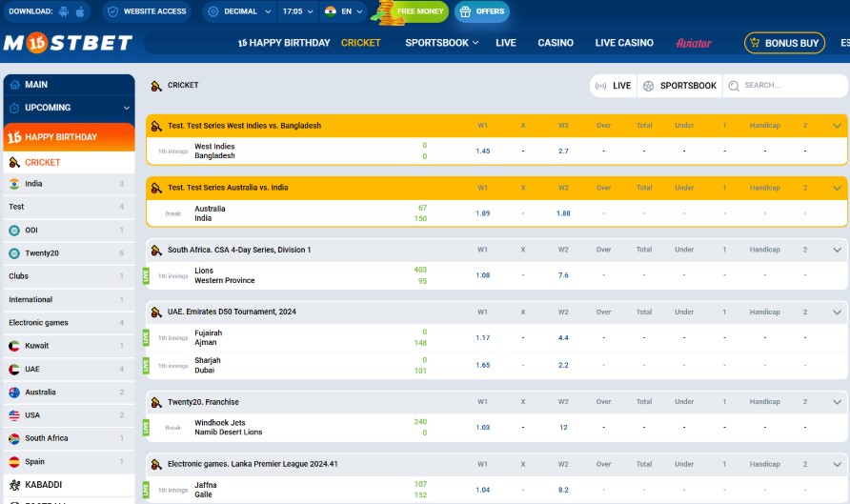Open the 17:05 time zone dropdown
The height and width of the screenshot is (504, 850).
pyautogui.click(x=297, y=11)
